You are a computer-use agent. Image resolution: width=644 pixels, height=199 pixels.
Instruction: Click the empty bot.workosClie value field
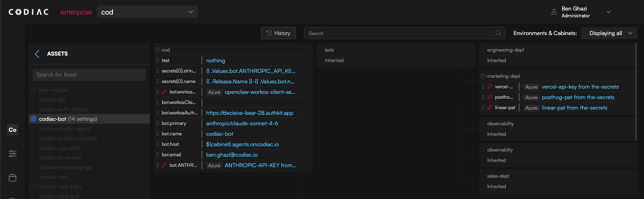(x=254, y=102)
